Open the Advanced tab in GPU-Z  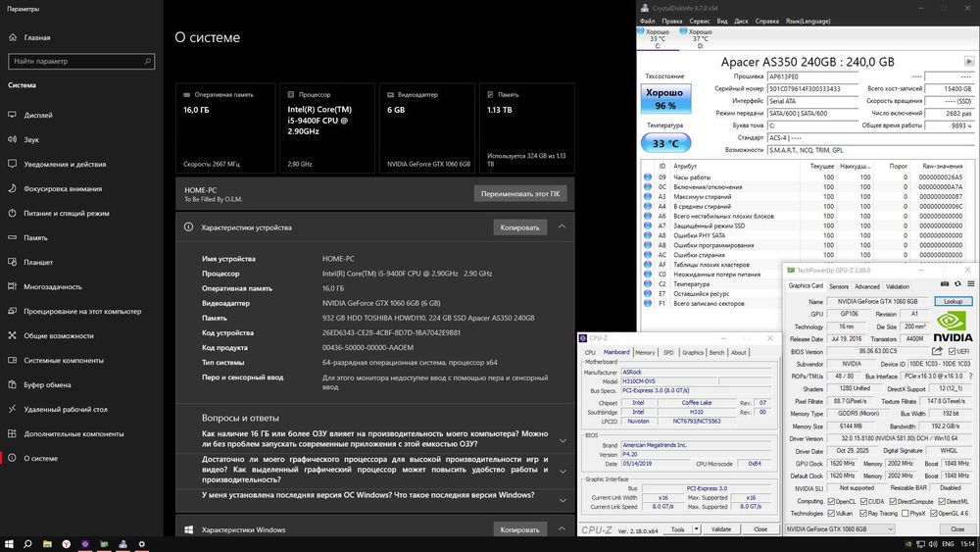[867, 286]
